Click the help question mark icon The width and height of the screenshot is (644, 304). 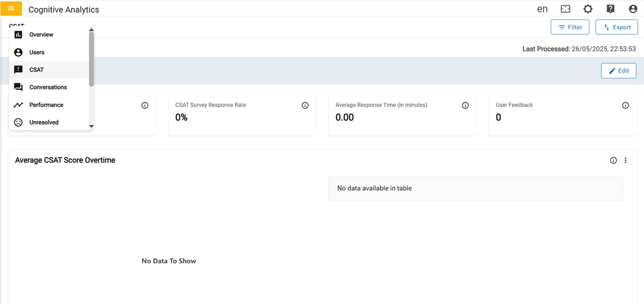click(610, 9)
